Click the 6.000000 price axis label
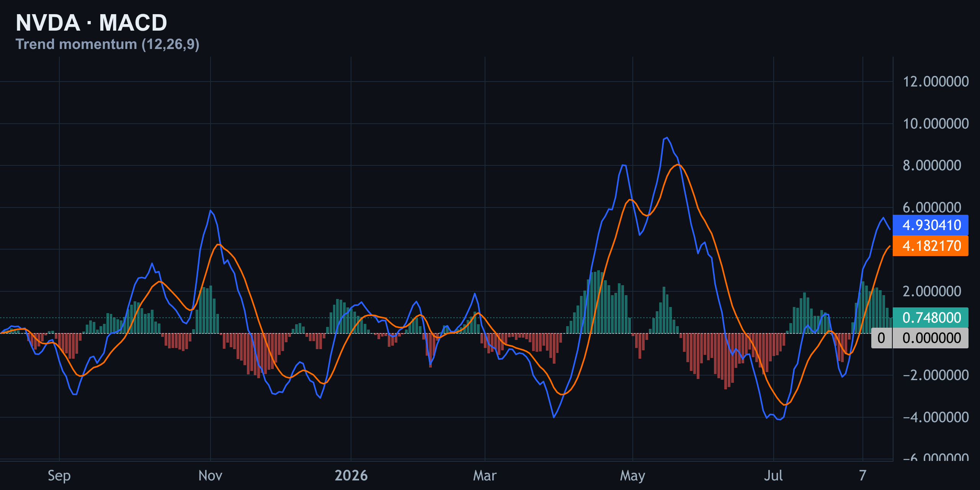The width and height of the screenshot is (980, 490). pyautogui.click(x=932, y=207)
